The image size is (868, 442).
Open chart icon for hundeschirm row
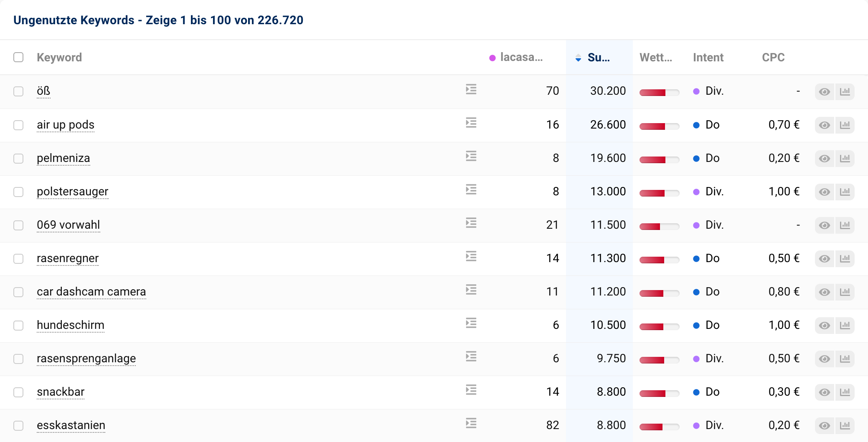845,326
